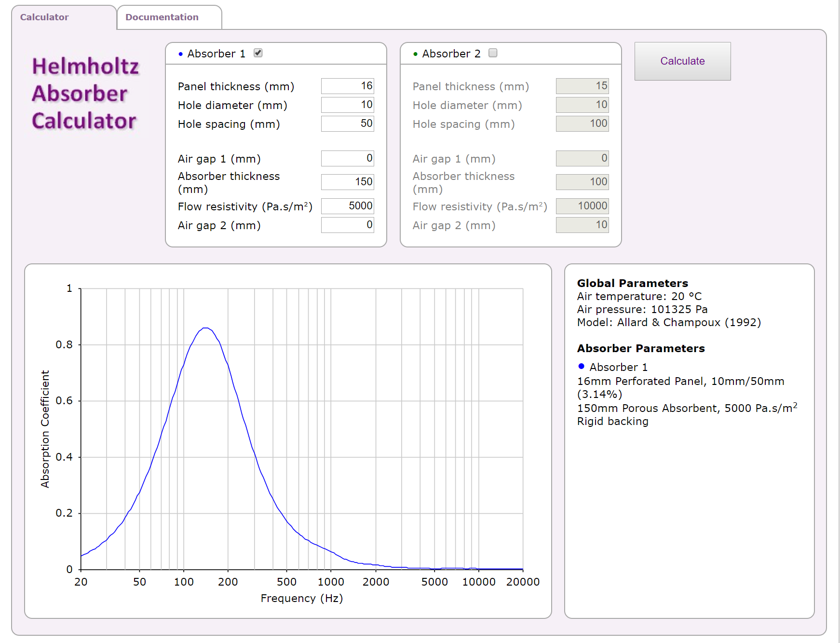This screenshot has height=643, width=840.
Task: Click 'Air temperature: 20 °C' text
Action: [639, 296]
